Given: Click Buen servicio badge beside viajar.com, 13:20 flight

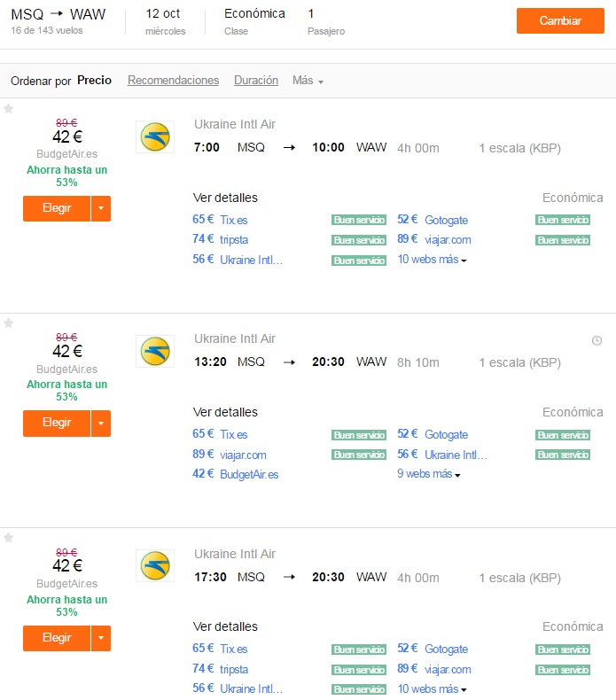Looking at the screenshot, I should [359, 455].
